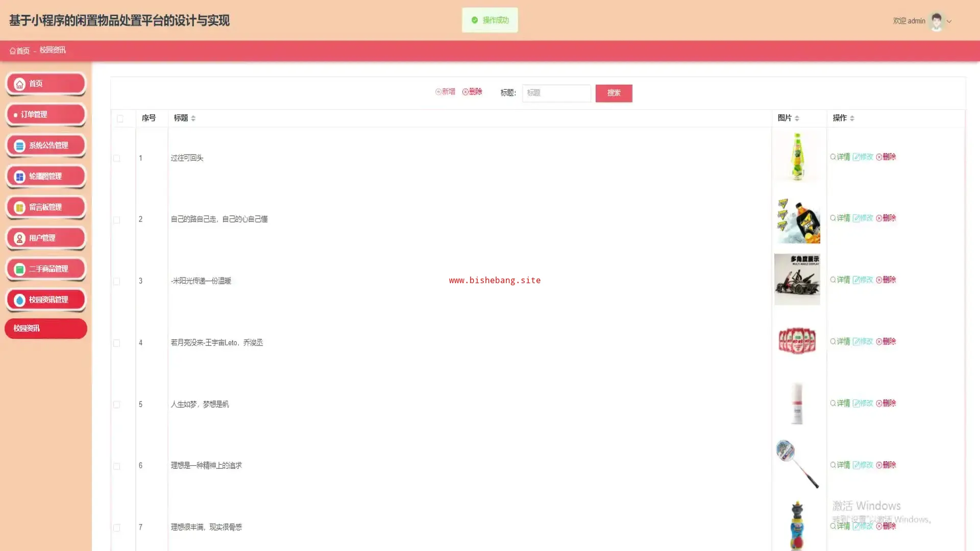The height and width of the screenshot is (551, 980).
Task: Click the racing car thumbnail in row 3
Action: tap(797, 280)
